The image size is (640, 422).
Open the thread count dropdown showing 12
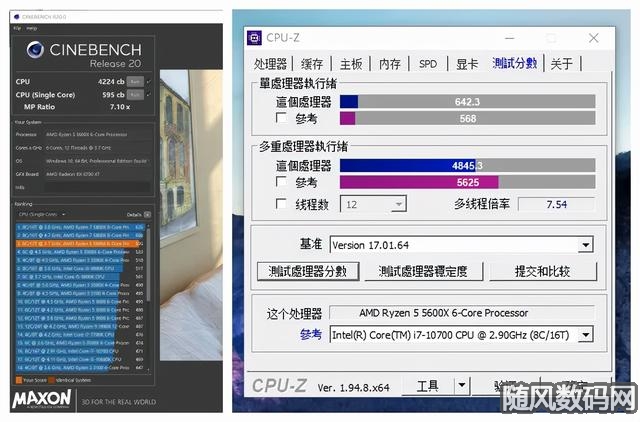(373, 204)
